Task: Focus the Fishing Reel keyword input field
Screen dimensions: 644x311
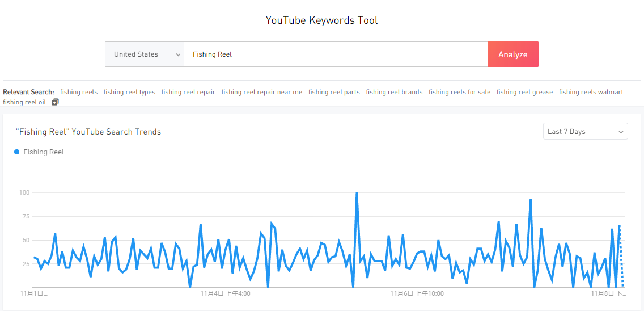Action: pos(336,54)
